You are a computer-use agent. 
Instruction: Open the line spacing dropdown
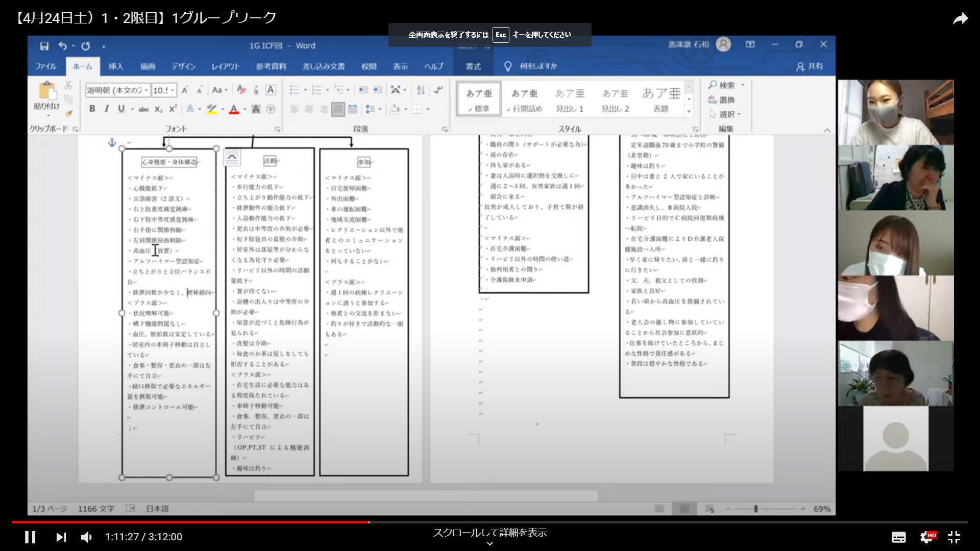tap(373, 109)
